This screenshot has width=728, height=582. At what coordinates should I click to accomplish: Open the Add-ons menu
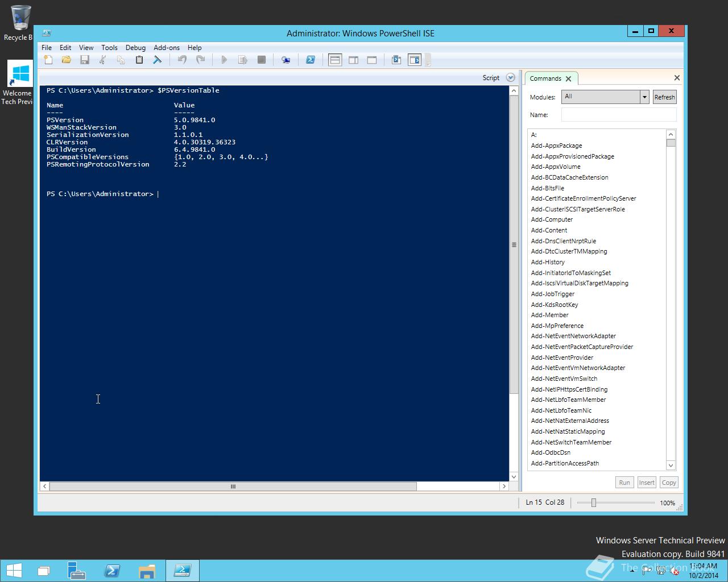point(167,48)
